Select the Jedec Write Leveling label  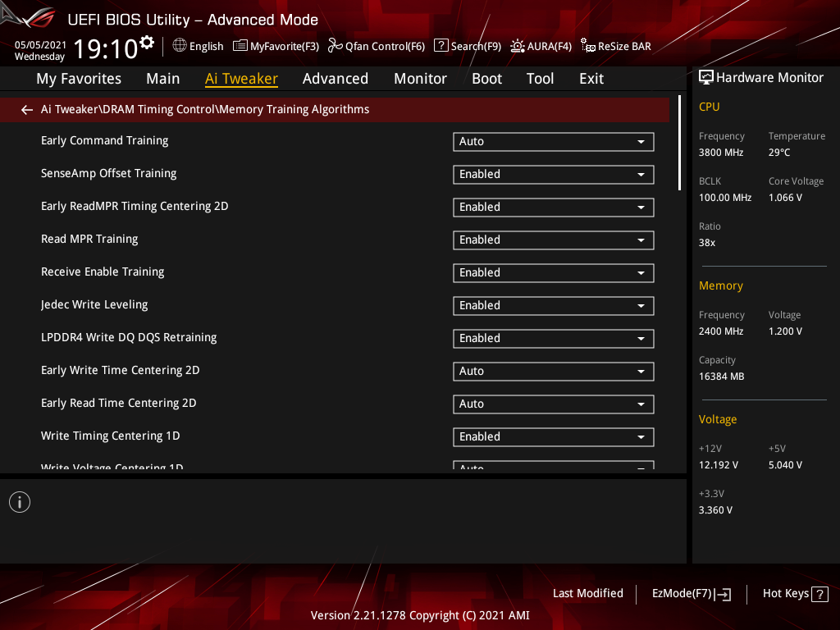coord(94,305)
